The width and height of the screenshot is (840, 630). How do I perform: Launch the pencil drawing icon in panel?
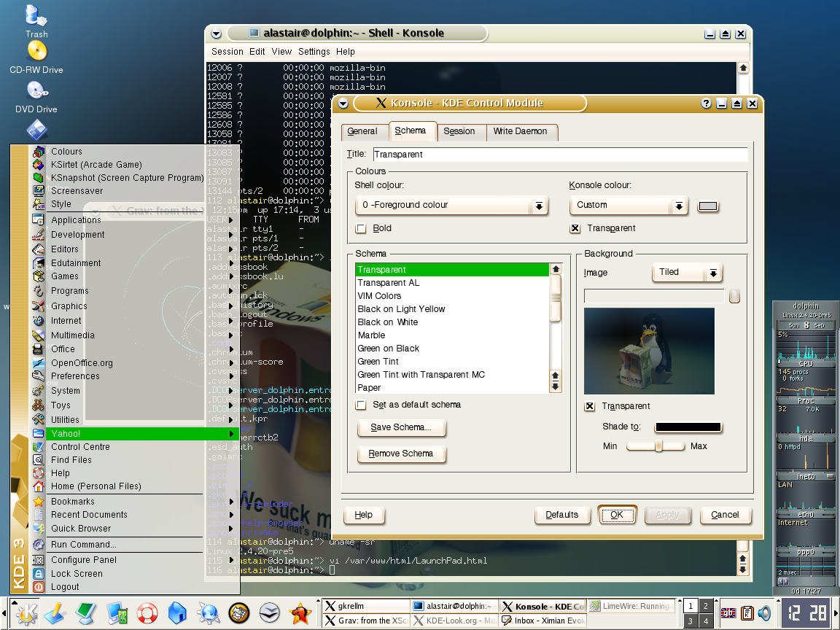(55, 613)
